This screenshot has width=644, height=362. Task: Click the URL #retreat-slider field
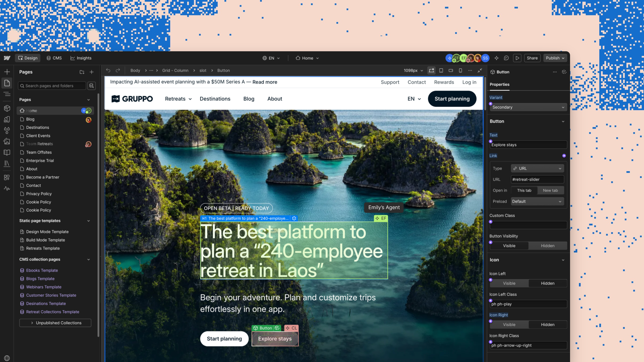(x=537, y=179)
